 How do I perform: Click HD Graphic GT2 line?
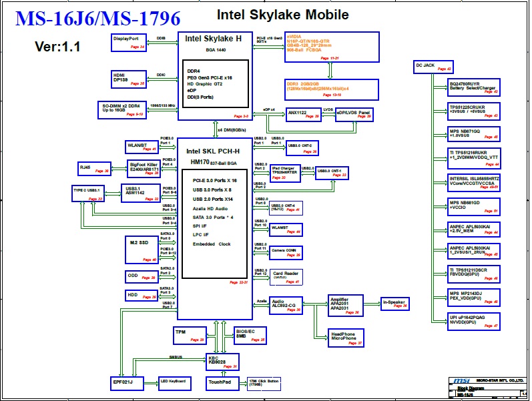coord(204,84)
